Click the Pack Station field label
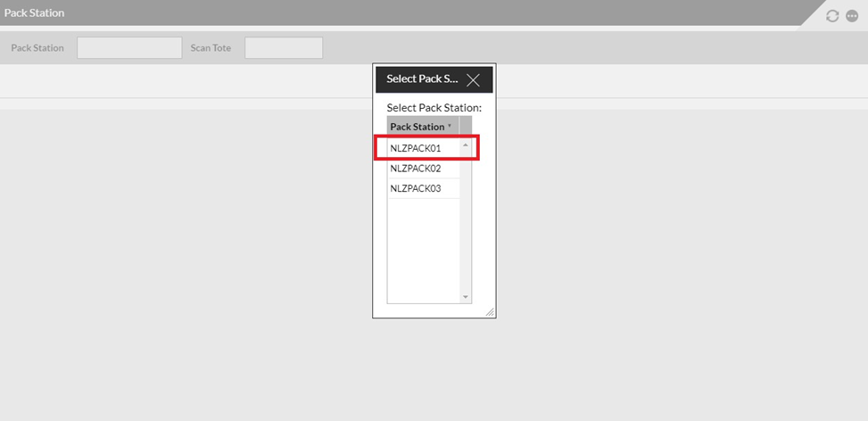Screen dimensions: 868x421 click(x=37, y=48)
